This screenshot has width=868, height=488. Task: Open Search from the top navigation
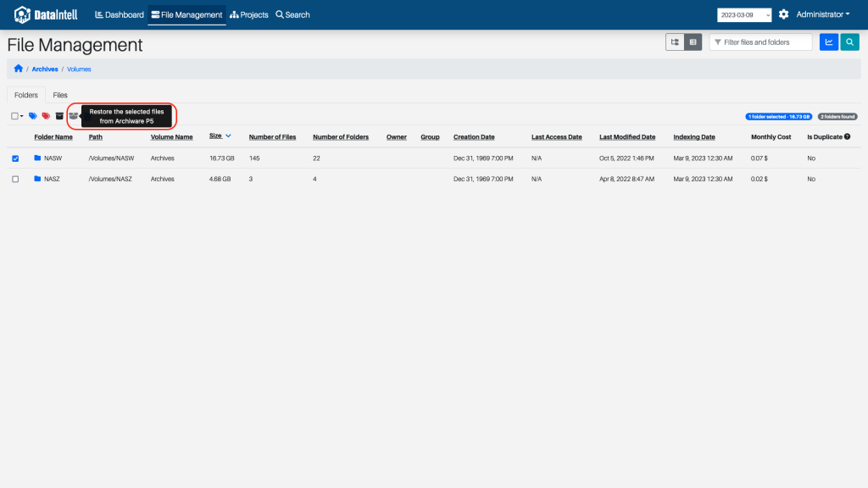[292, 15]
